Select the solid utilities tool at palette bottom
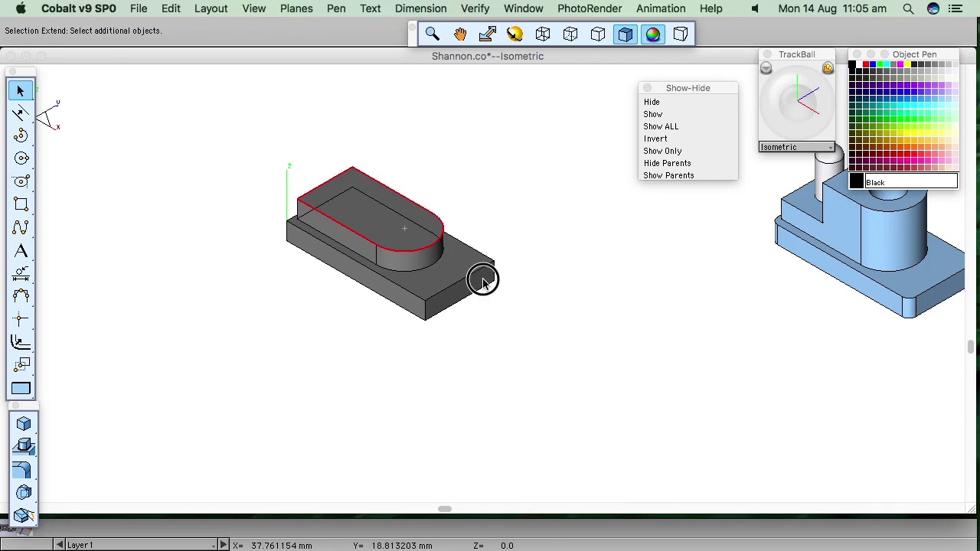Image resolution: width=980 pixels, height=551 pixels. coord(24,516)
